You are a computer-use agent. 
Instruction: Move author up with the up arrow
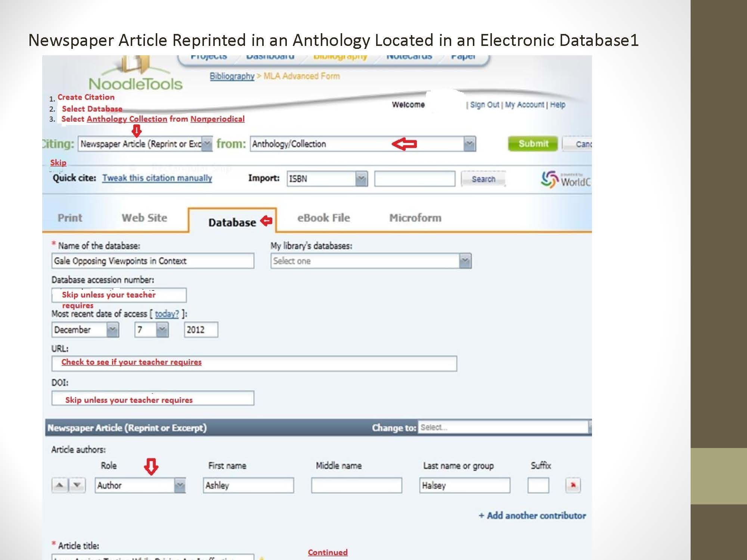coord(59,485)
